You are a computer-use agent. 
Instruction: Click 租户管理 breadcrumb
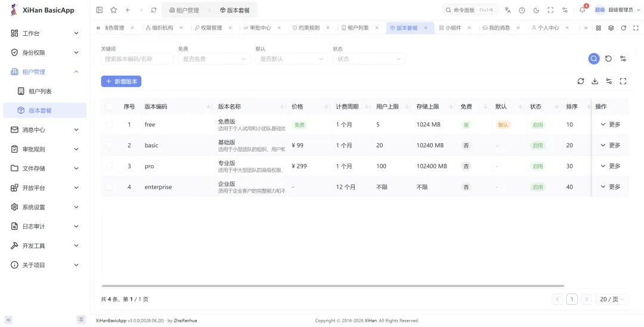tap(184, 10)
